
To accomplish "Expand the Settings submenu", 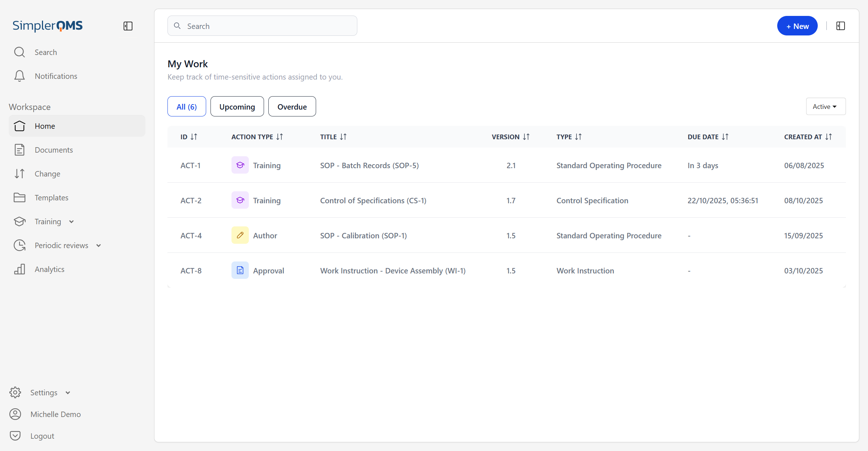I will (x=68, y=393).
